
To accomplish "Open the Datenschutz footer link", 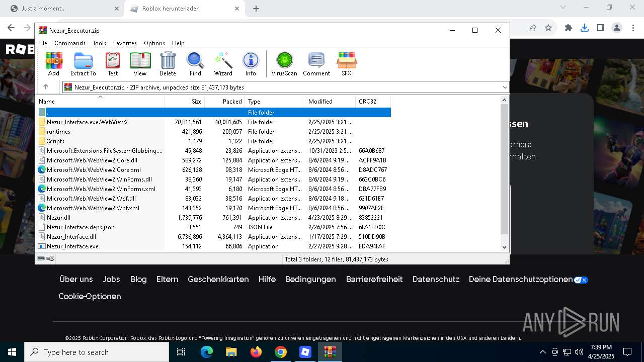I will (x=436, y=279).
